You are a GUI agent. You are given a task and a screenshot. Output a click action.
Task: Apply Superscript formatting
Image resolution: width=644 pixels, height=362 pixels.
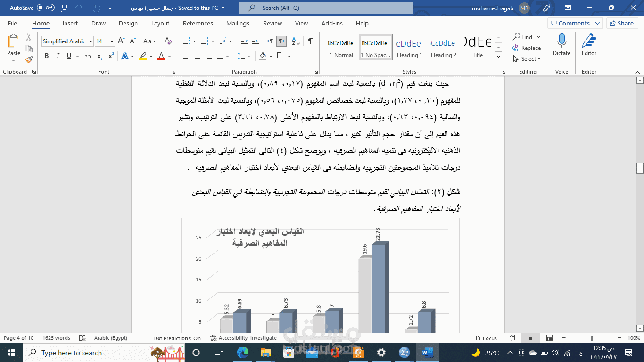pyautogui.click(x=111, y=56)
